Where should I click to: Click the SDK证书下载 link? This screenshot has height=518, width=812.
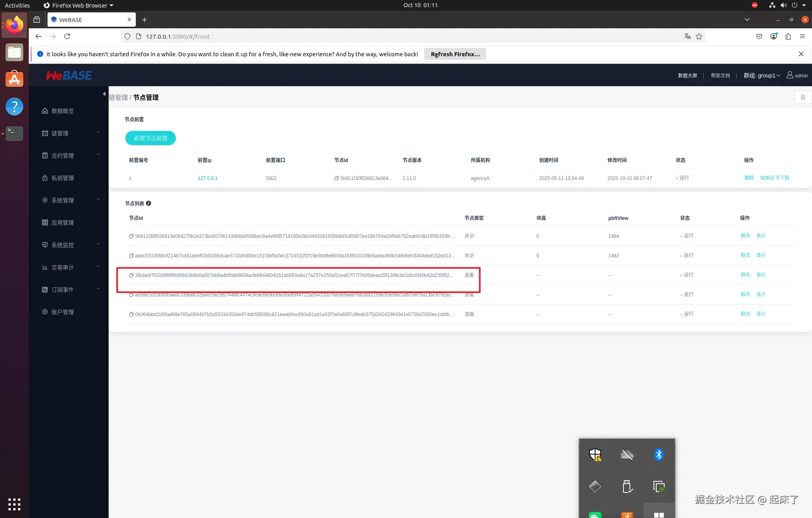[774, 178]
